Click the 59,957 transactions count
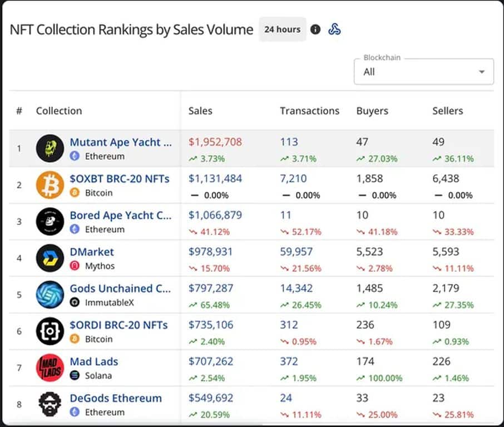504x427 pixels. coord(296,252)
